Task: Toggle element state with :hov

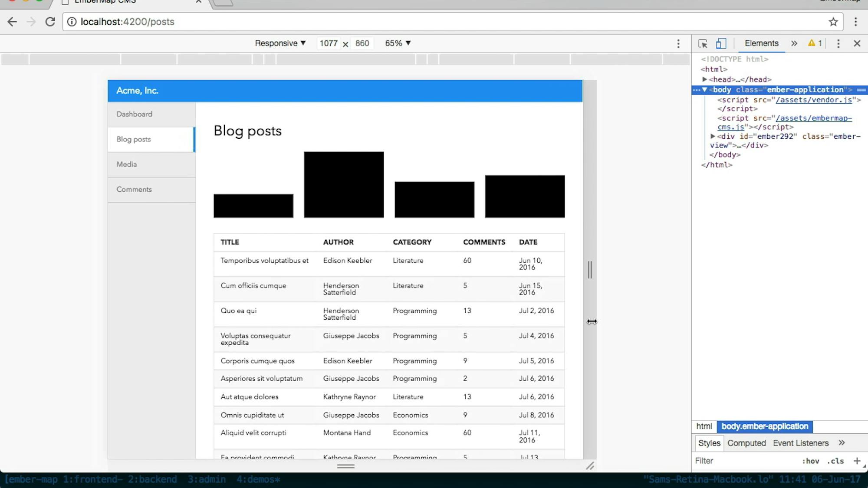Action: (x=811, y=461)
